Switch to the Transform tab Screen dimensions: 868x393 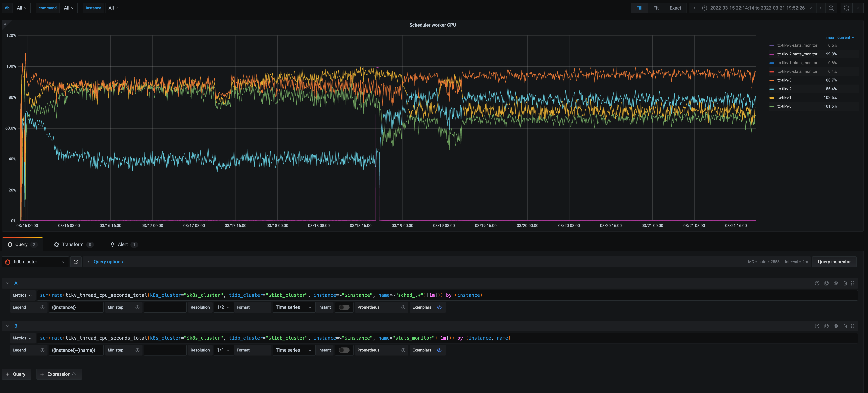pos(72,244)
